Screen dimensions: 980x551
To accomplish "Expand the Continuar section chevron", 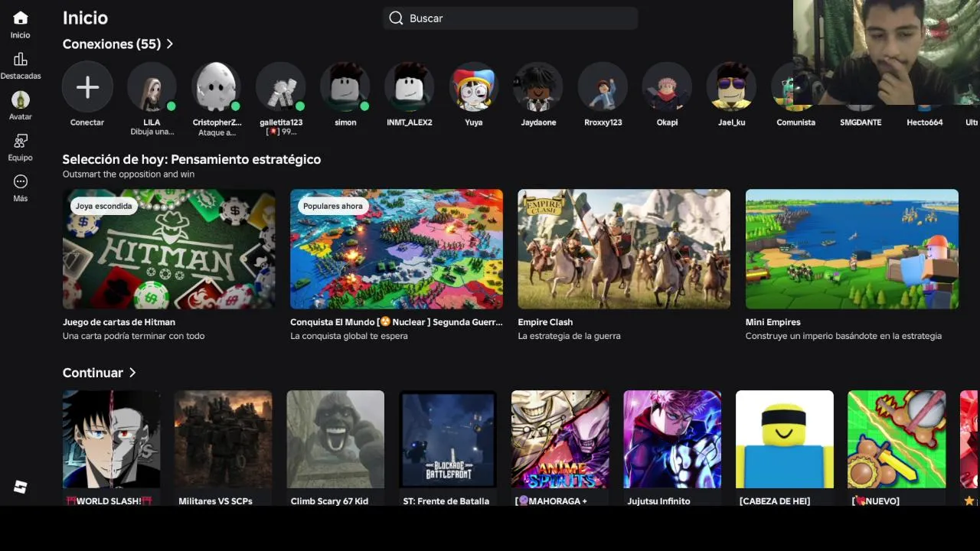I will pos(132,373).
